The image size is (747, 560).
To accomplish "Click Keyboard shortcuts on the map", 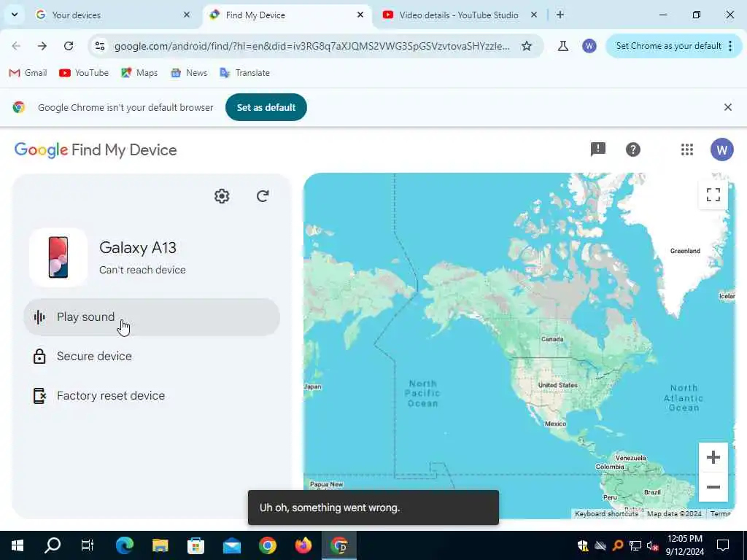I will tap(606, 514).
